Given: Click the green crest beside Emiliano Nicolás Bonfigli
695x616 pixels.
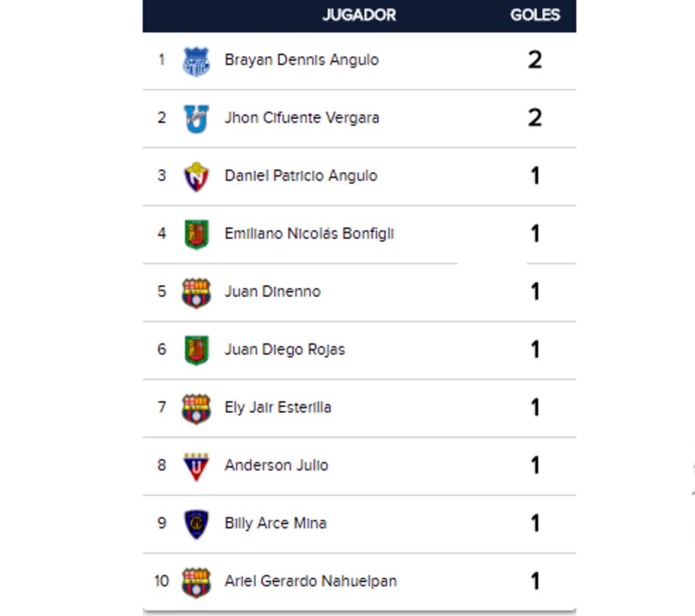Looking at the screenshot, I should [196, 235].
